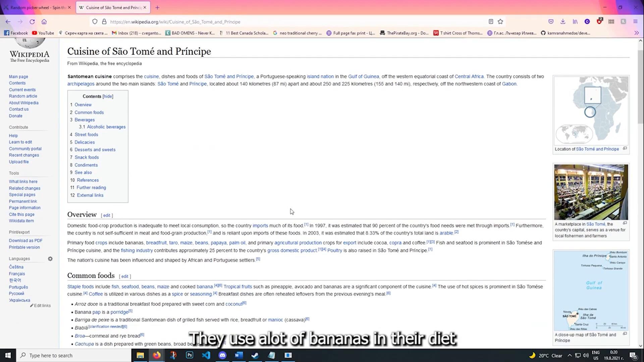Click the Firefox reload page icon

[32, 22]
